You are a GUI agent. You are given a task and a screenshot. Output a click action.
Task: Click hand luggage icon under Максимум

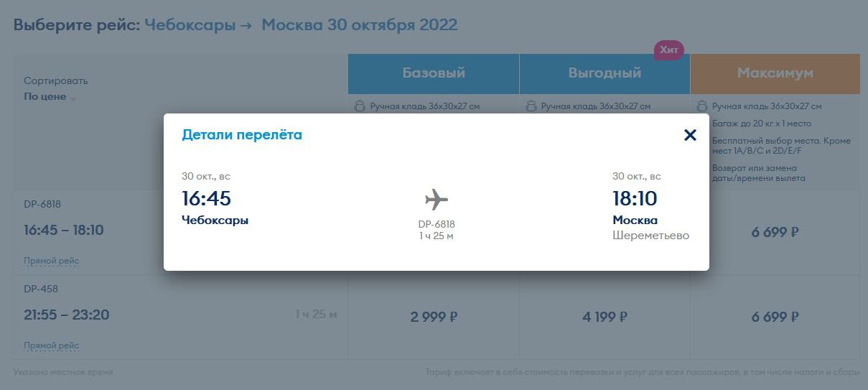[702, 106]
